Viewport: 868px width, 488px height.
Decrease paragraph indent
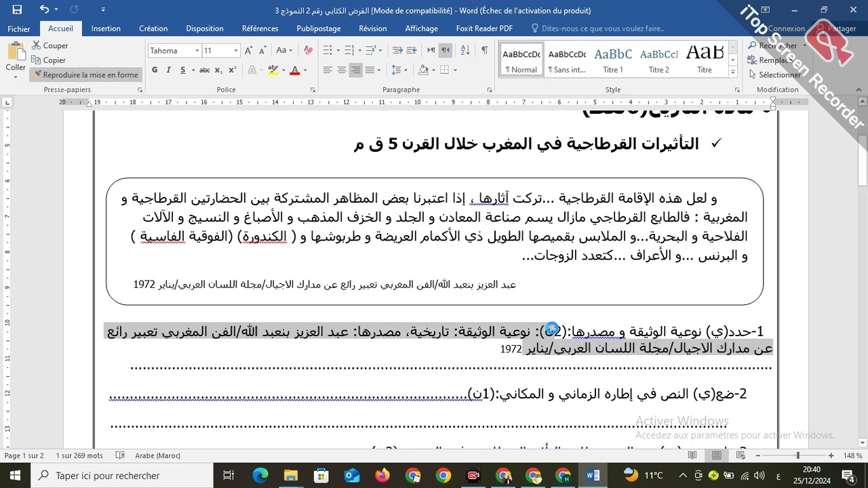[x=398, y=51]
